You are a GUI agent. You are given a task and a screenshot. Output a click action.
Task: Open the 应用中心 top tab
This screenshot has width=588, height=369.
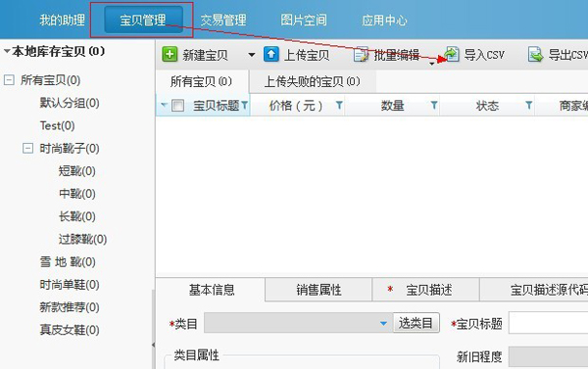[384, 20]
